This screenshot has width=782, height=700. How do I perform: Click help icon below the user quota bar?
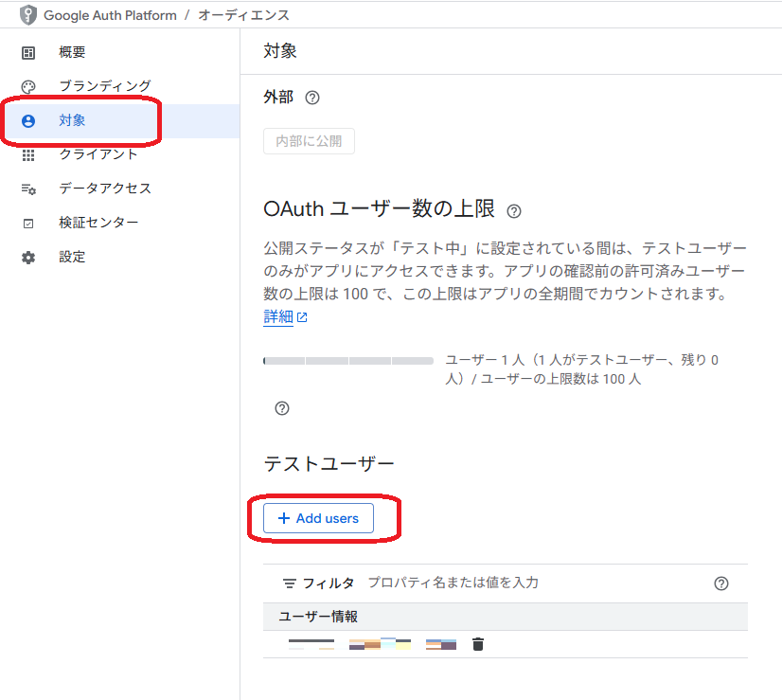pos(281,409)
